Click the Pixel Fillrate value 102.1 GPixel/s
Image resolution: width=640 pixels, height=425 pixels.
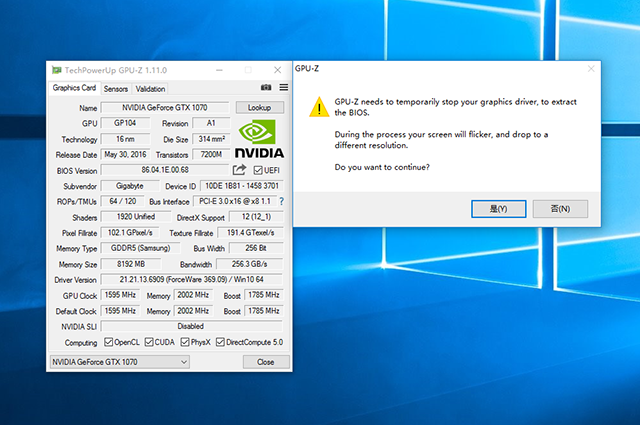(130, 233)
